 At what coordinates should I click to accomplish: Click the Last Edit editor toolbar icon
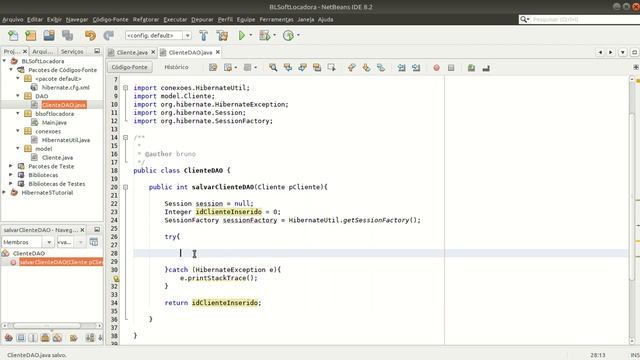click(213, 68)
